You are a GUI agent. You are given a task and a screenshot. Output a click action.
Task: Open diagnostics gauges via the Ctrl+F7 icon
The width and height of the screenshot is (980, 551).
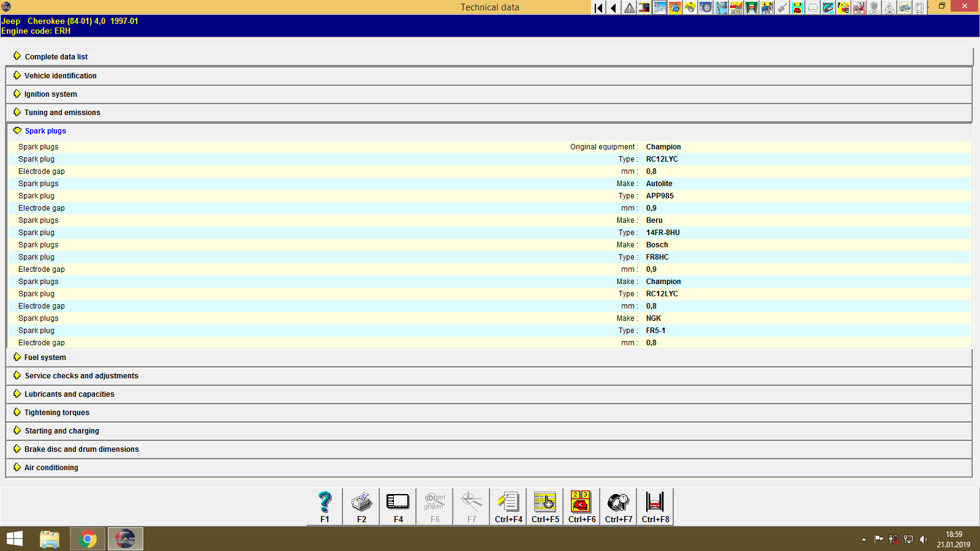[x=618, y=506]
